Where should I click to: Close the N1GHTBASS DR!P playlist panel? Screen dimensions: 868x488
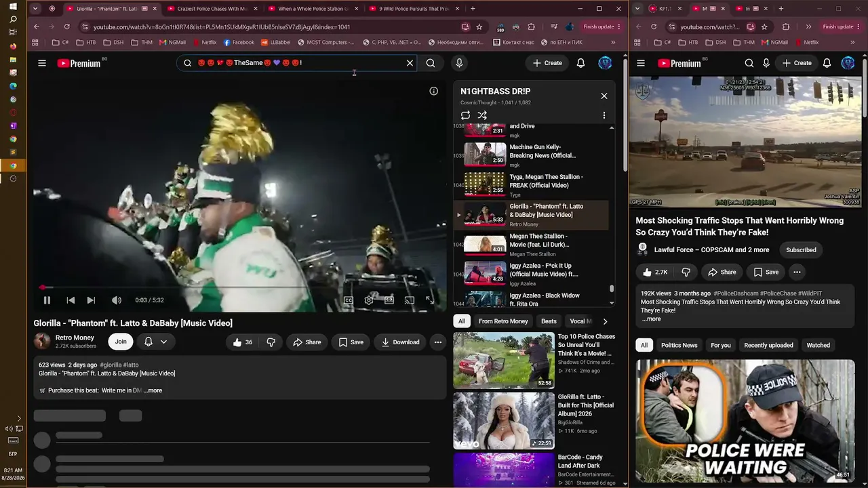[604, 96]
